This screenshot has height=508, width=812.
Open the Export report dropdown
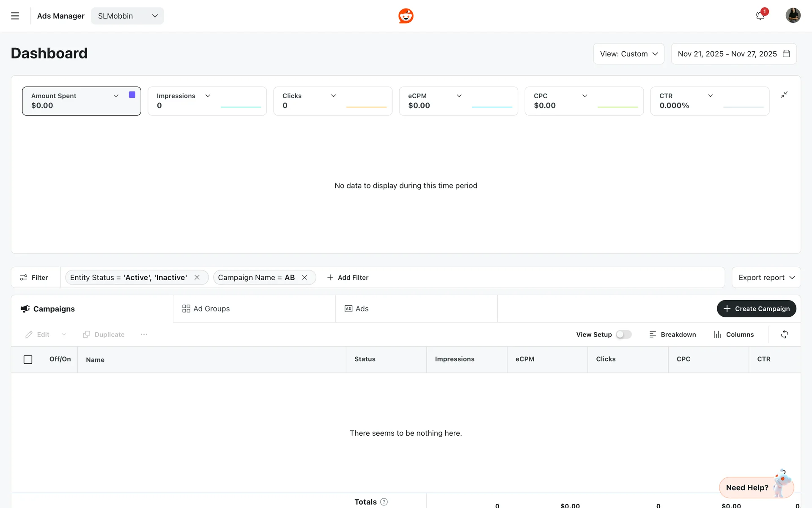pyautogui.click(x=766, y=278)
